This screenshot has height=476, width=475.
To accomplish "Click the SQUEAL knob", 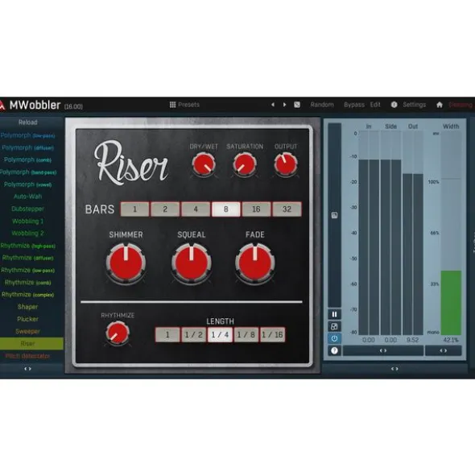I will (192, 263).
